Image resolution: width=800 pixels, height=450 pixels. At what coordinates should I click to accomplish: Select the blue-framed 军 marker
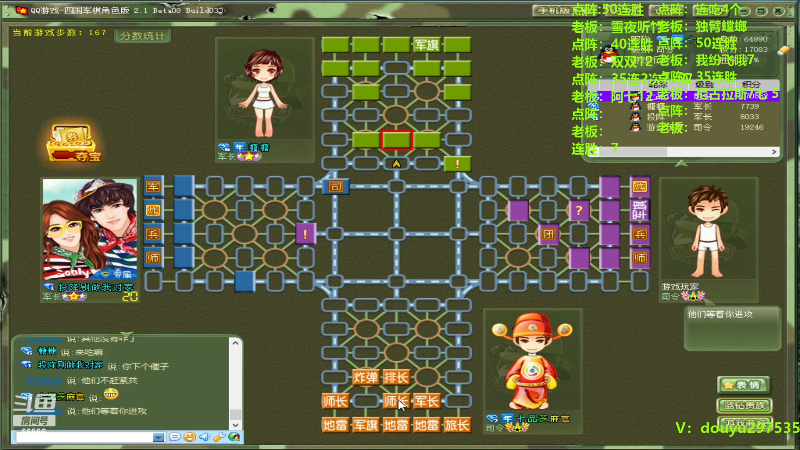(154, 186)
